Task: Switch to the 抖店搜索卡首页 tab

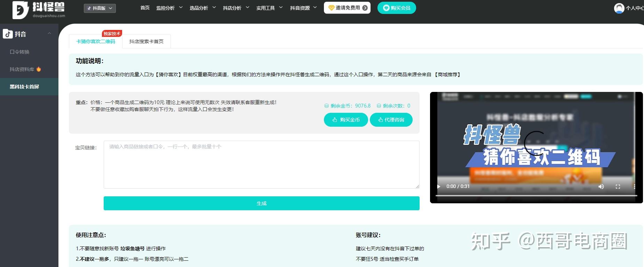Action: [146, 41]
